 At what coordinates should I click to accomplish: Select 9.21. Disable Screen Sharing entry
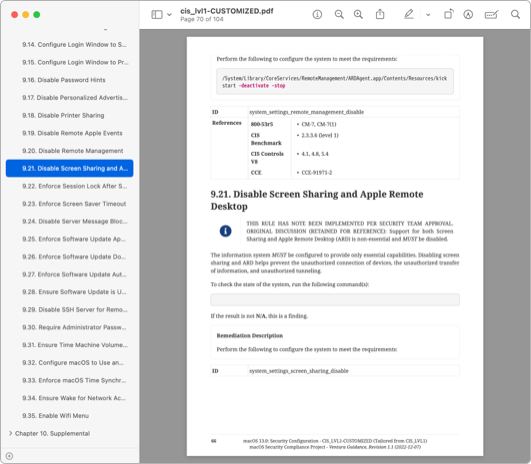coord(69,168)
